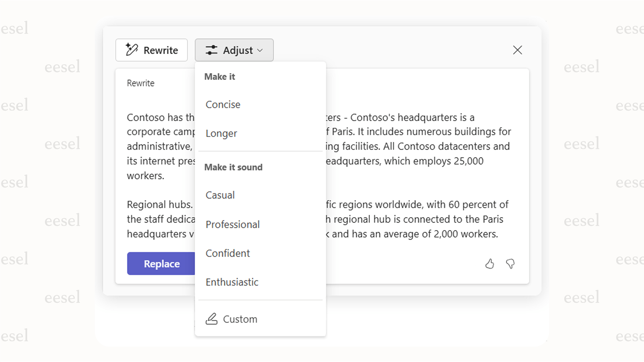Select the Custom adjustment option

click(x=240, y=319)
